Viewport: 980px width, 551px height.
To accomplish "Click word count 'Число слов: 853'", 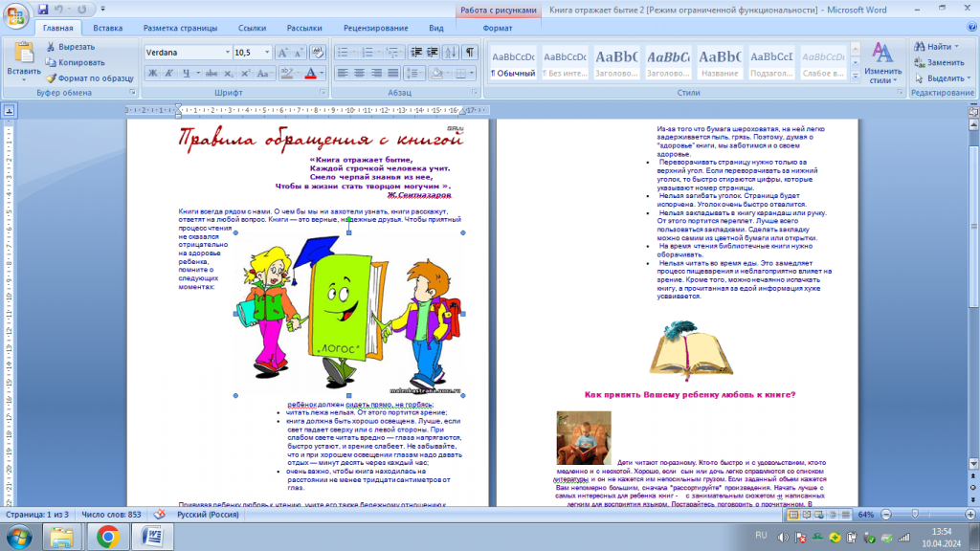I will click(111, 515).
